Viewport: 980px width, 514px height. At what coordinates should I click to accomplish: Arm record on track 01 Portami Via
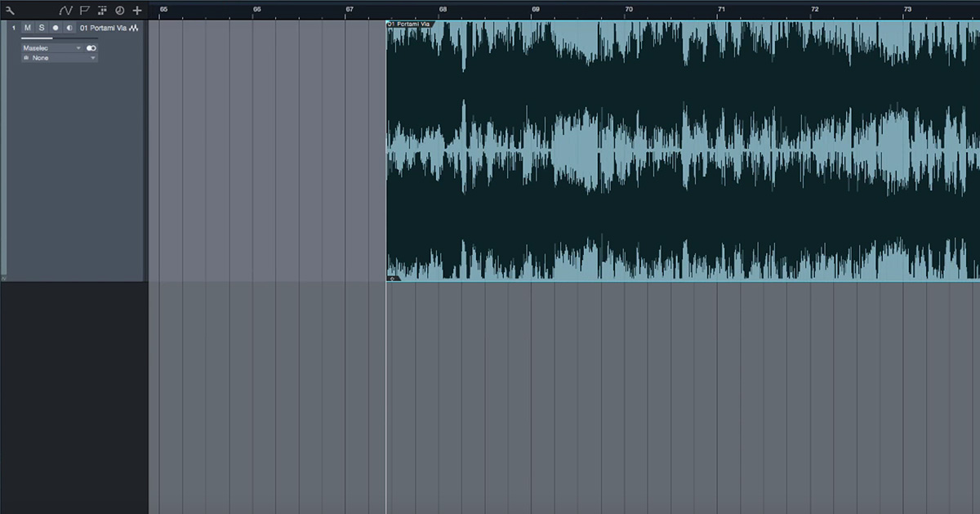pos(56,28)
